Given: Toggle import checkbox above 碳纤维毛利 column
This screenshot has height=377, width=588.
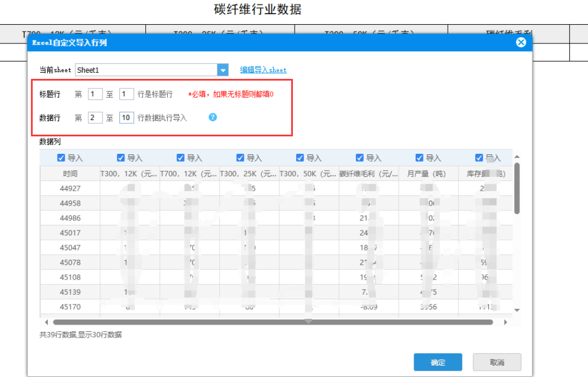Looking at the screenshot, I should [360, 158].
